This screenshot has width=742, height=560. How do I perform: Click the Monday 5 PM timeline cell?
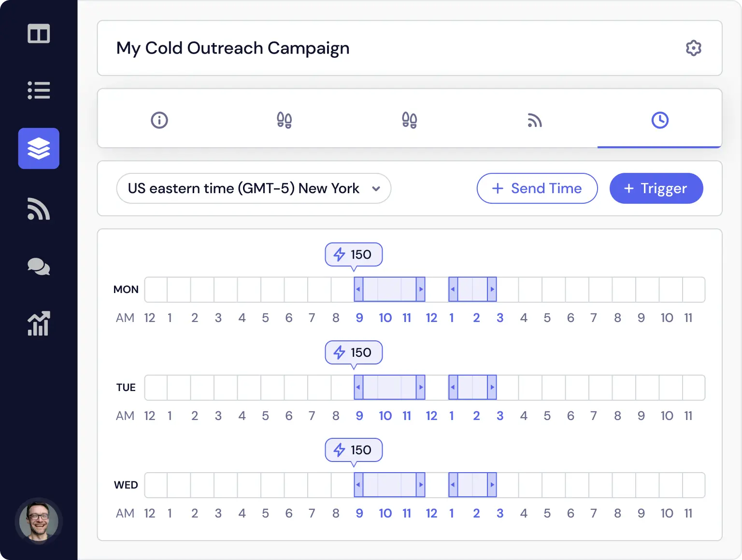pos(554,289)
